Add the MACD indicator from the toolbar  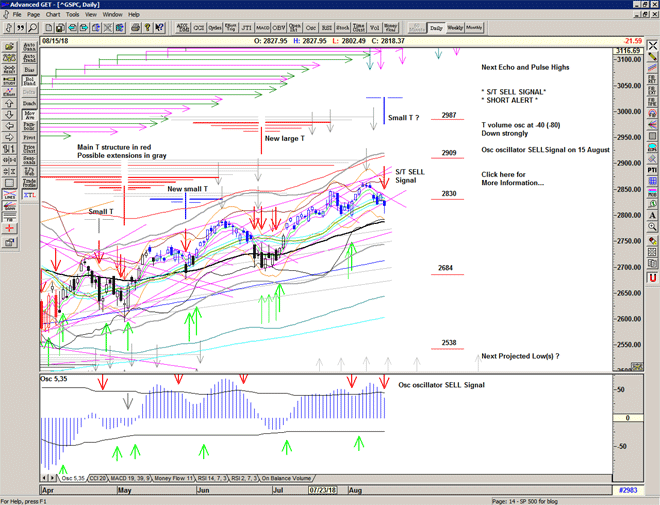(x=261, y=29)
